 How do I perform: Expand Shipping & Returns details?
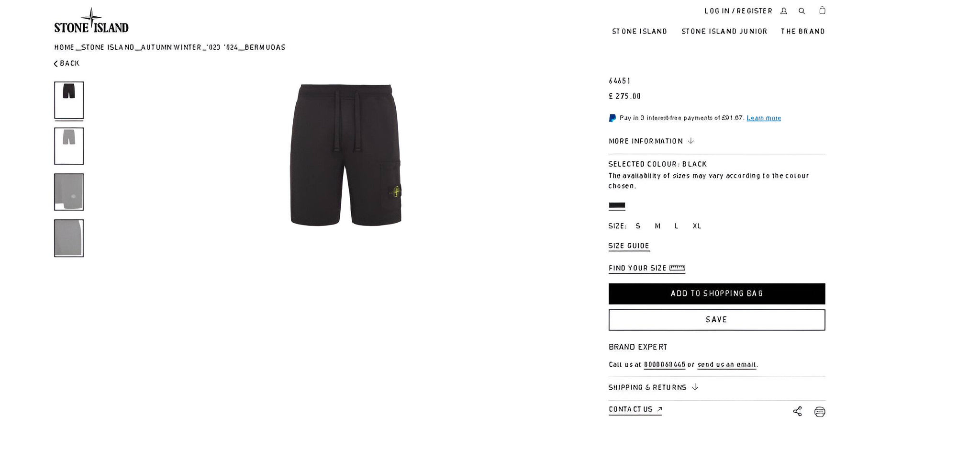(x=653, y=387)
